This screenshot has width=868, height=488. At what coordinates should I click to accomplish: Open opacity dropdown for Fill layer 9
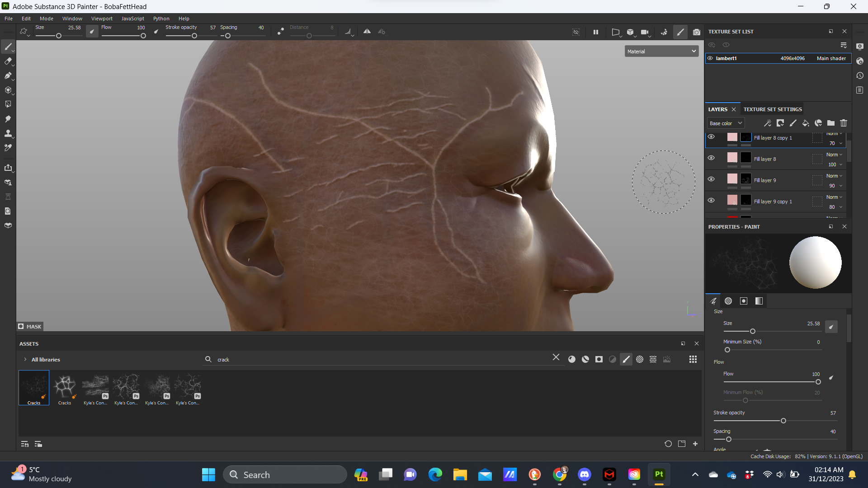click(835, 186)
